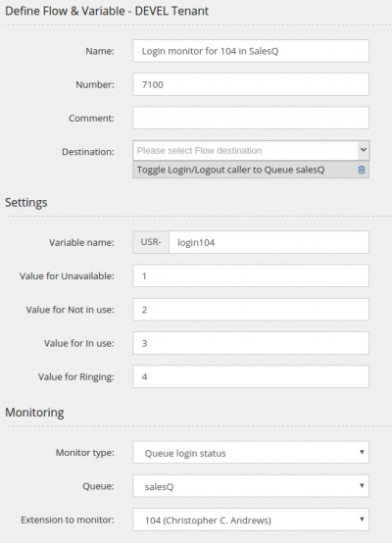Image resolution: width=392 pixels, height=543 pixels.
Task: Expand the Monitor type dropdown
Action: 251,452
